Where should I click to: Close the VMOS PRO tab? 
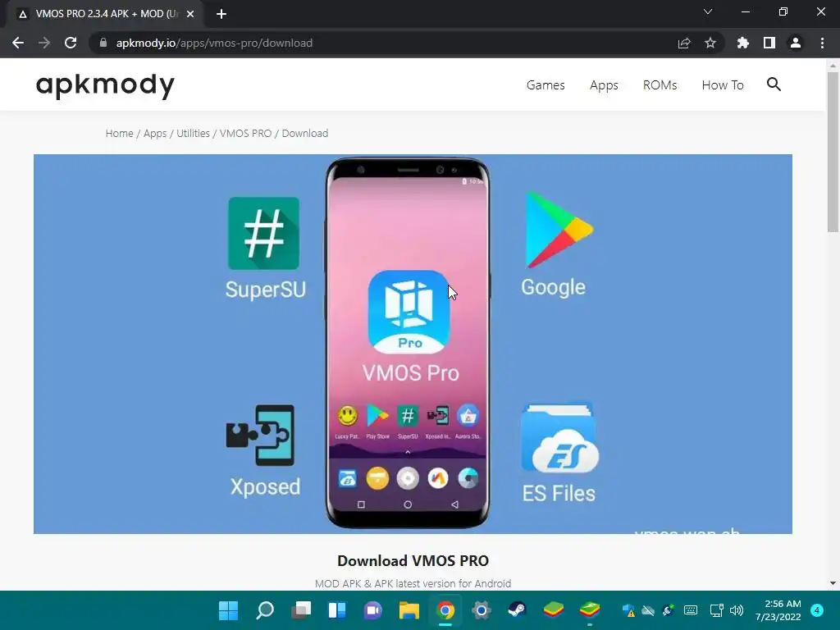point(190,14)
